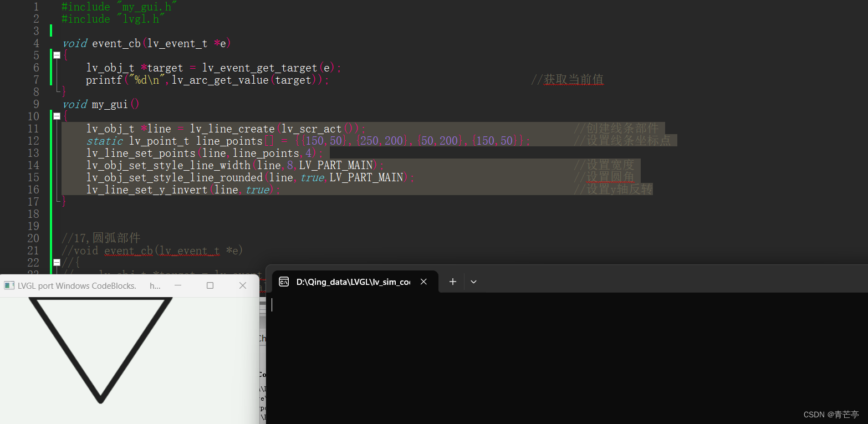Click the cmd icon on the terminal tab
868x424 pixels.
(284, 282)
